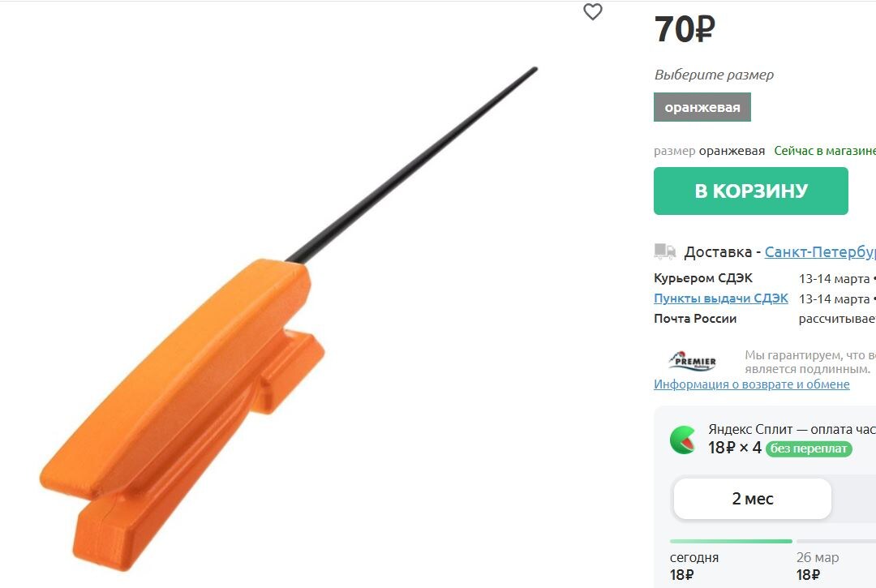Open Информация о возврате и обмене
The width and height of the screenshot is (876, 588).
tap(751, 384)
